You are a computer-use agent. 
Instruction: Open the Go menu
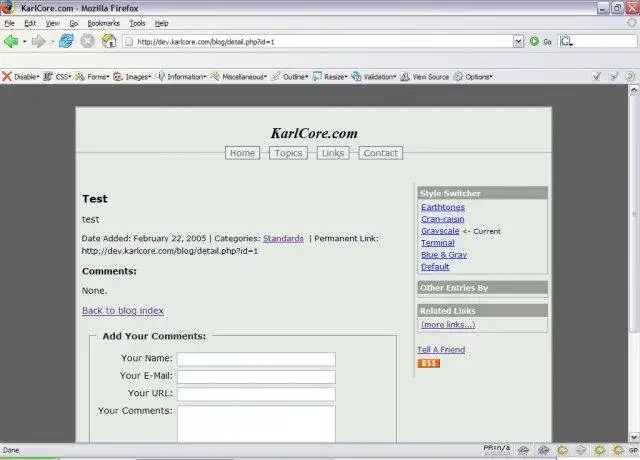(x=73, y=23)
